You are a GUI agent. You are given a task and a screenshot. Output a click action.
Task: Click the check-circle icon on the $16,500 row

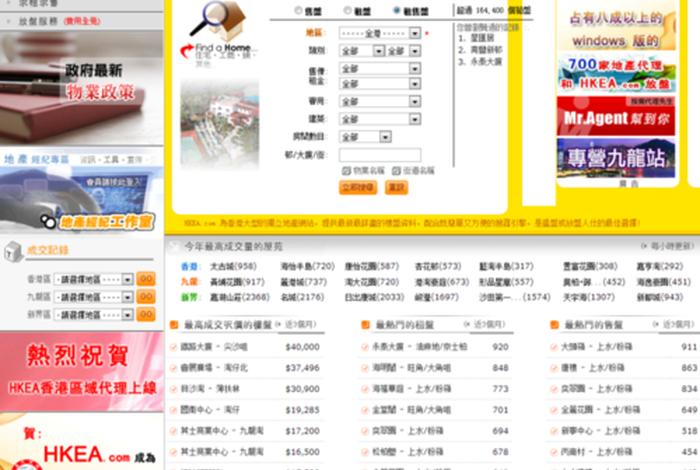click(174, 452)
